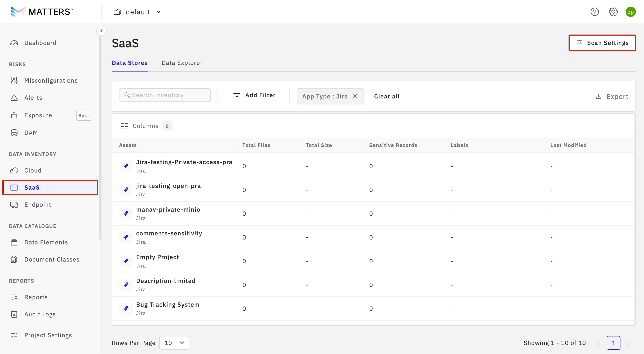The height and width of the screenshot is (354, 644).
Task: Open the comments-sensitivity asset
Action: 169,233
